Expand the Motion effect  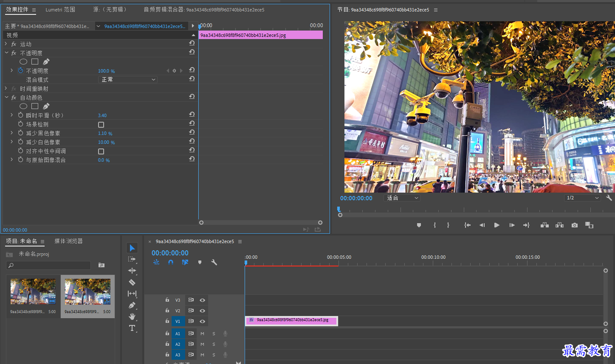6,44
